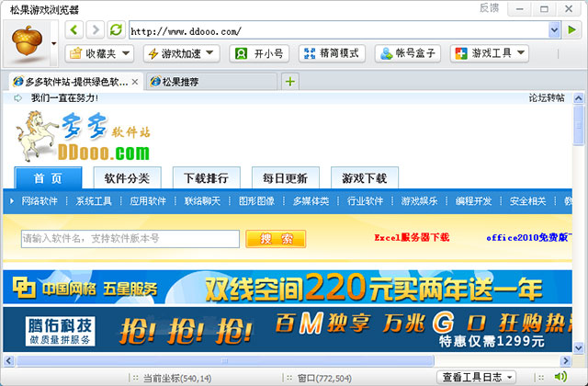Open the 游戏加速 game acceleration dropdown
The width and height of the screenshot is (588, 386).
click(182, 53)
